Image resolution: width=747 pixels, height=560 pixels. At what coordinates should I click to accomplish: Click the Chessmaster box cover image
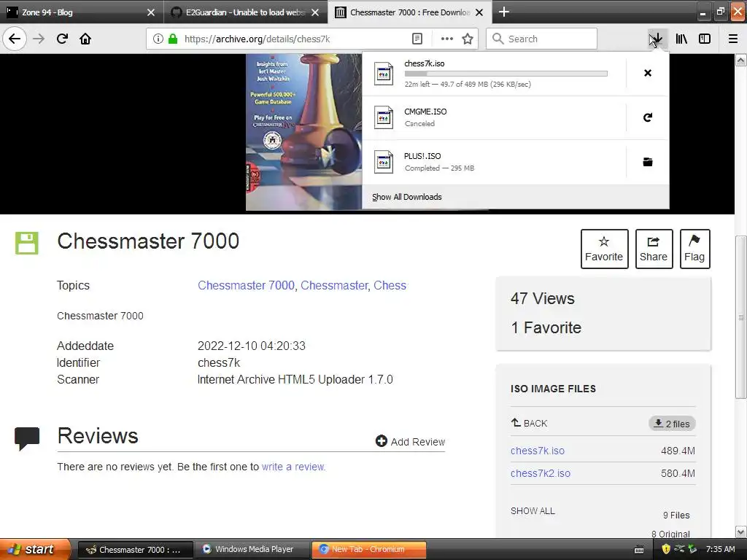pos(304,132)
